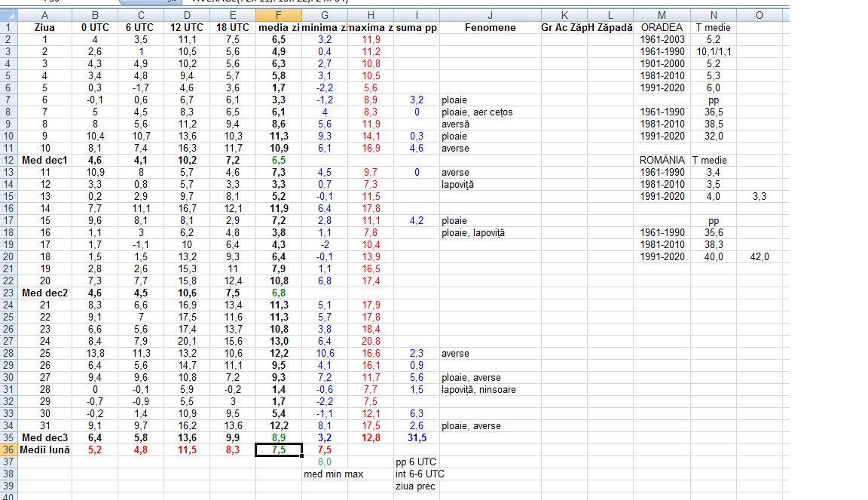Click the 'ORADEA' cell

coord(662,28)
